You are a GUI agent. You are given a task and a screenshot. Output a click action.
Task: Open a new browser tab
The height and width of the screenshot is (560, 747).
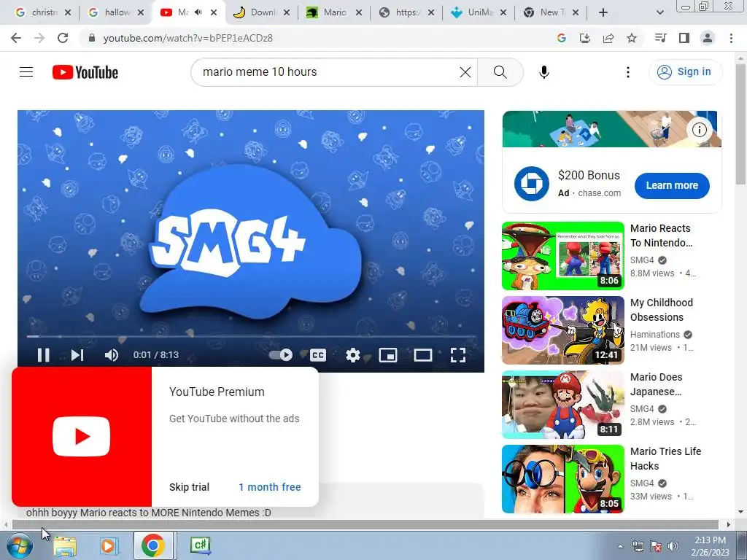click(x=603, y=12)
